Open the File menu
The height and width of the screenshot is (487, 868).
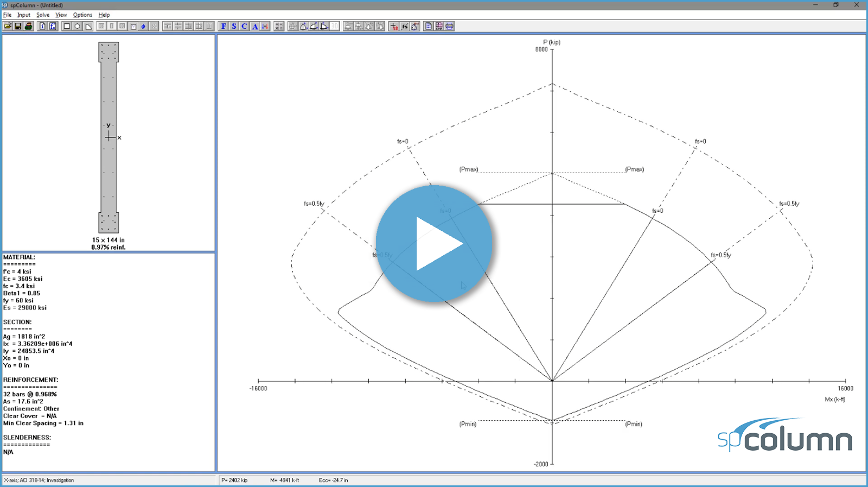click(7, 15)
